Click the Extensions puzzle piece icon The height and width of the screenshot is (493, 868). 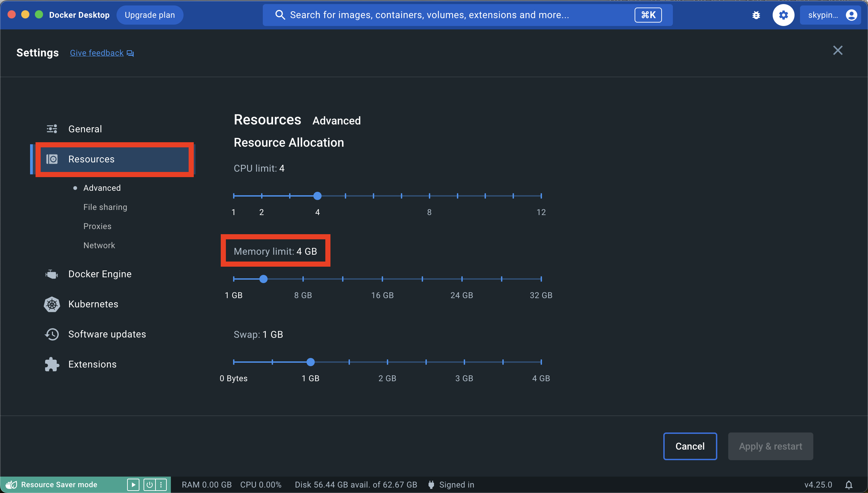52,364
